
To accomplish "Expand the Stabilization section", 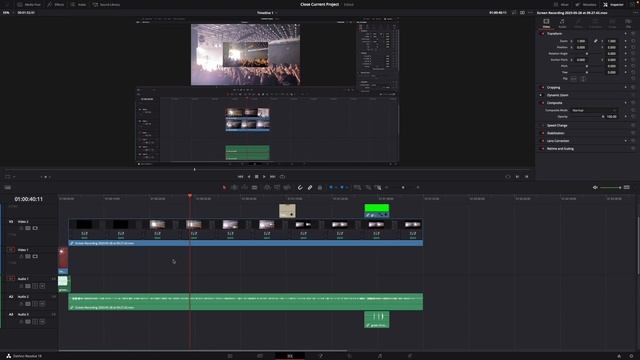I will tap(556, 133).
